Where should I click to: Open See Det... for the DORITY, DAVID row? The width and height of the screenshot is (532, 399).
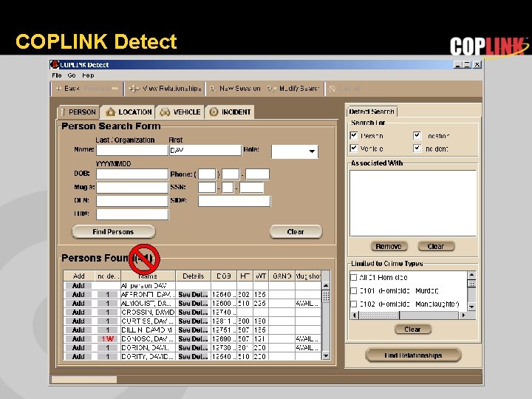tap(193, 356)
